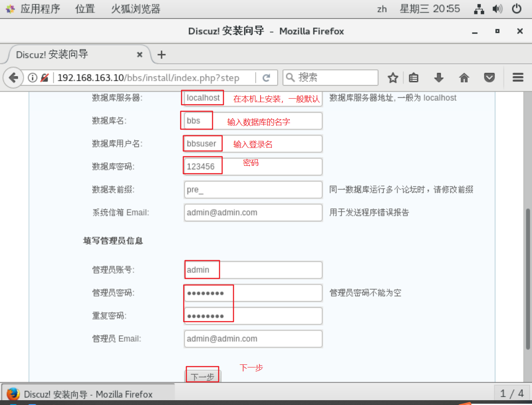Click the 管理员账号: label

(113, 270)
